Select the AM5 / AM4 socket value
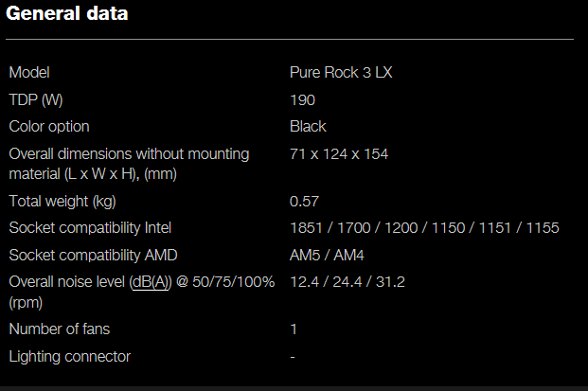588x391 pixels. pyautogui.click(x=327, y=256)
